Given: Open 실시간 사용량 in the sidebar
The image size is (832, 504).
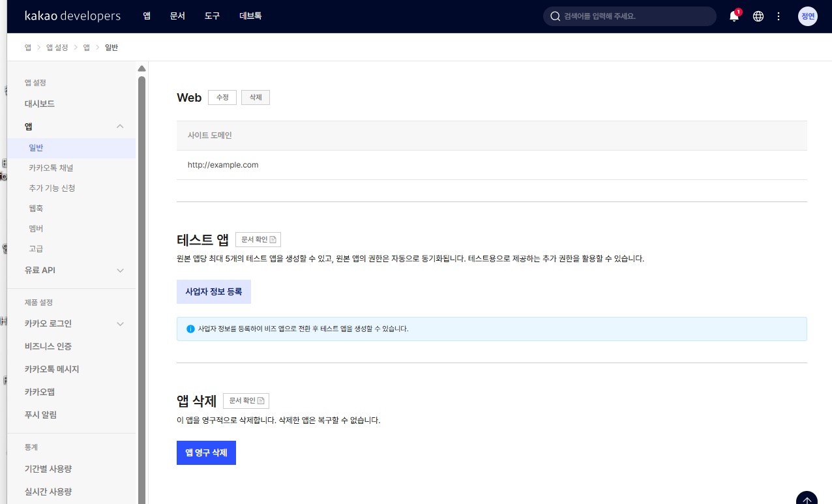Looking at the screenshot, I should [x=48, y=492].
